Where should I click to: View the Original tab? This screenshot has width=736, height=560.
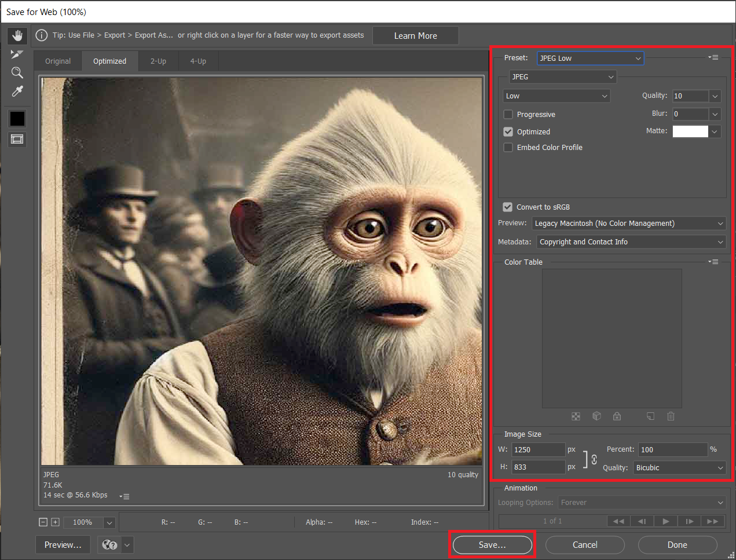pyautogui.click(x=57, y=60)
